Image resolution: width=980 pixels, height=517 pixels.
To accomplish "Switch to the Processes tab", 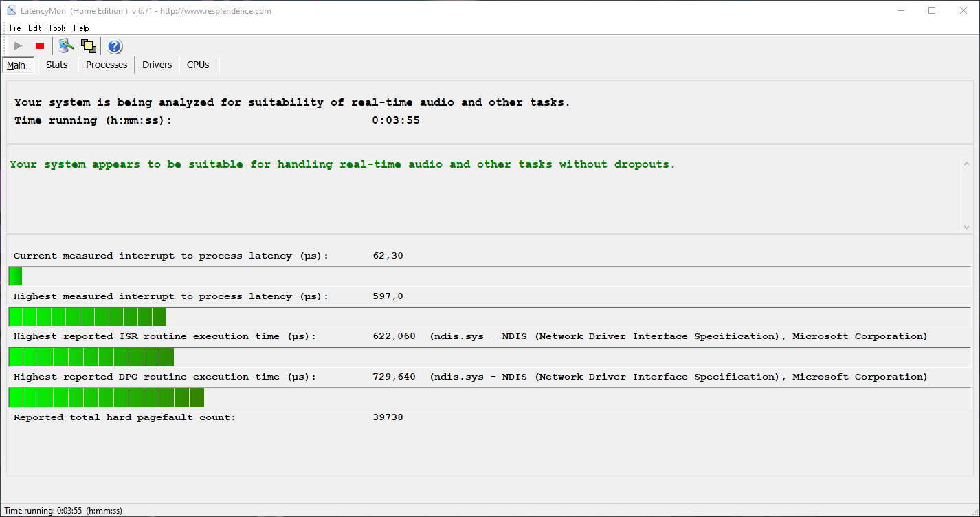I will (107, 65).
